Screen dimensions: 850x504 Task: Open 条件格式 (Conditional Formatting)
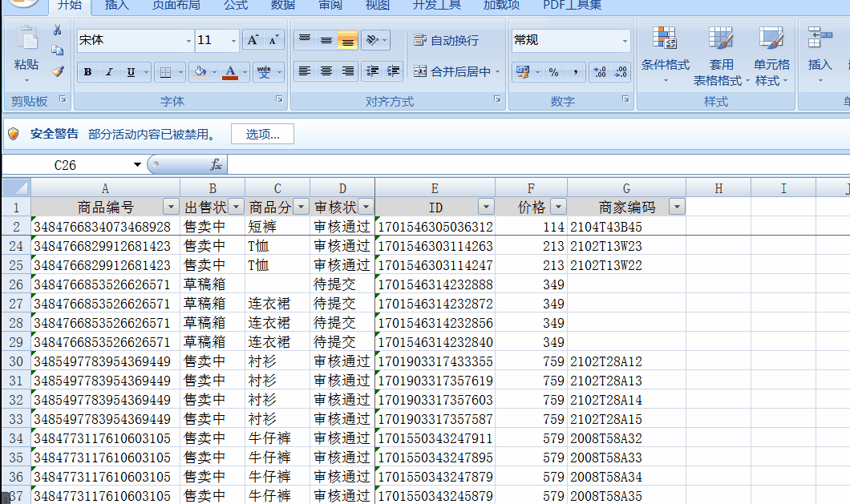(665, 56)
